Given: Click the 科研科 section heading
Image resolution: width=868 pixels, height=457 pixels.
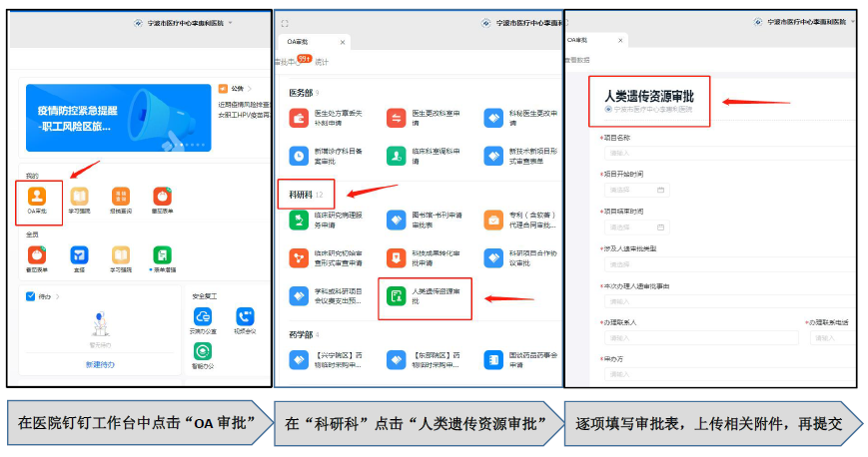Looking at the screenshot, I should click(301, 195).
